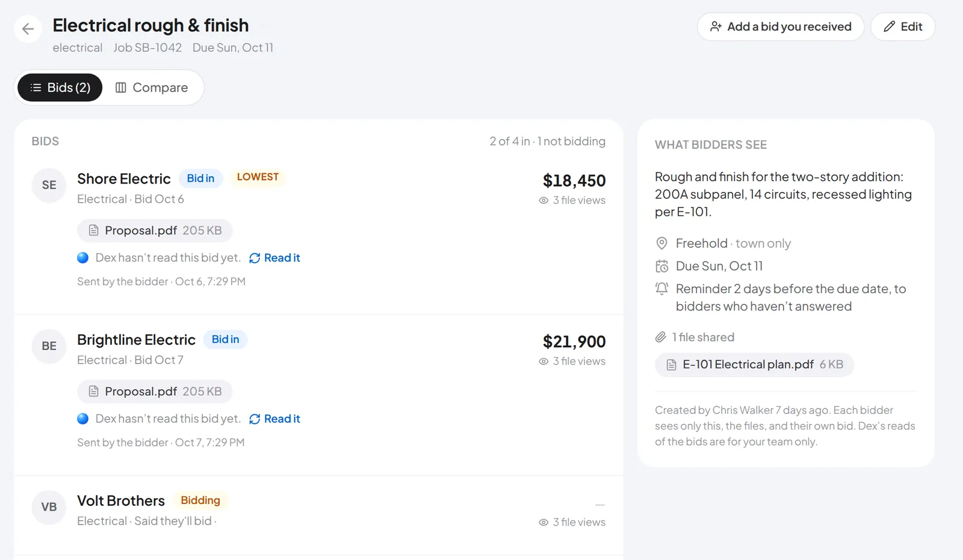Viewport: 963px width, 560px height.
Task: Click the Volt Brothers VB avatar
Action: 49,507
